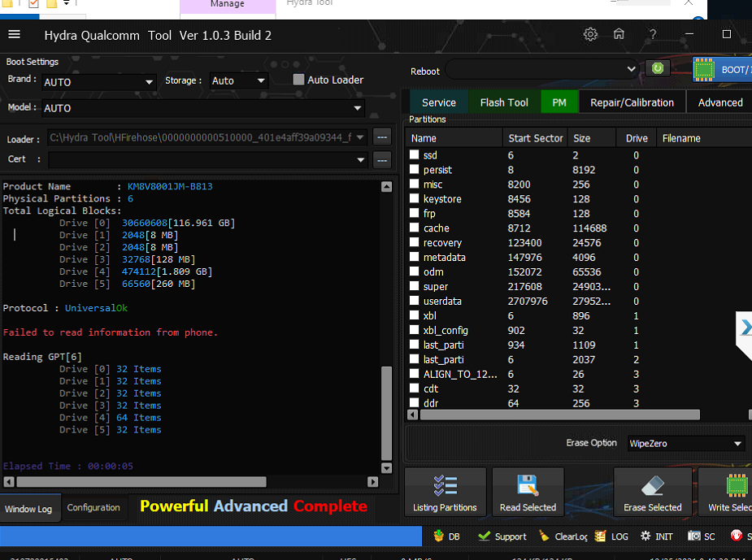
Task: Select the odm partition row
Action: 580,271
